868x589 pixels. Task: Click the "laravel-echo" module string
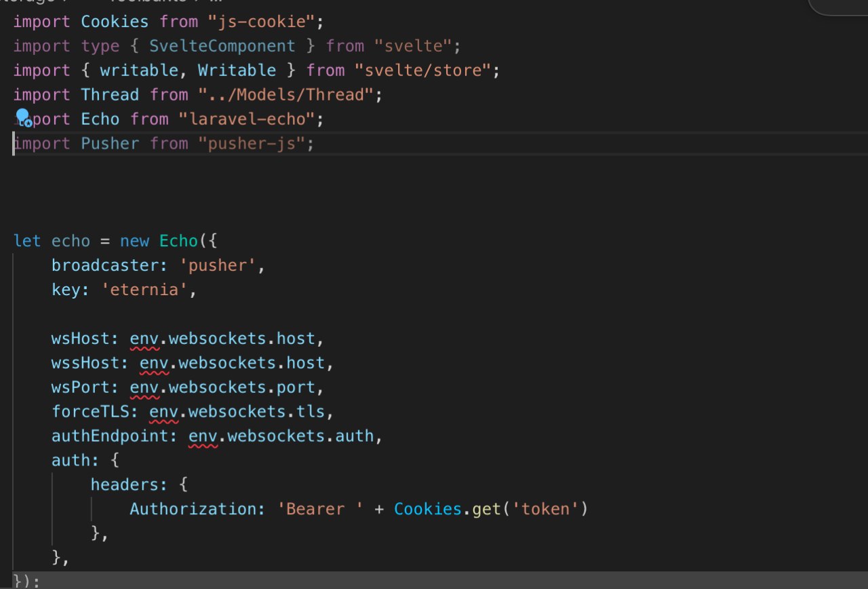247,119
